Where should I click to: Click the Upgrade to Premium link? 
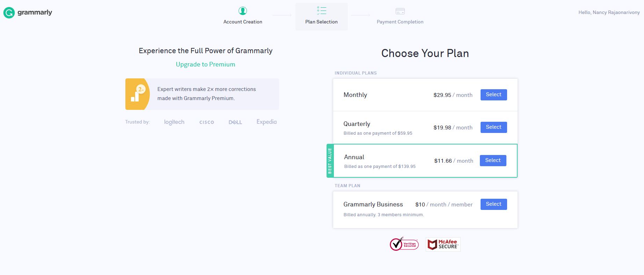point(205,64)
